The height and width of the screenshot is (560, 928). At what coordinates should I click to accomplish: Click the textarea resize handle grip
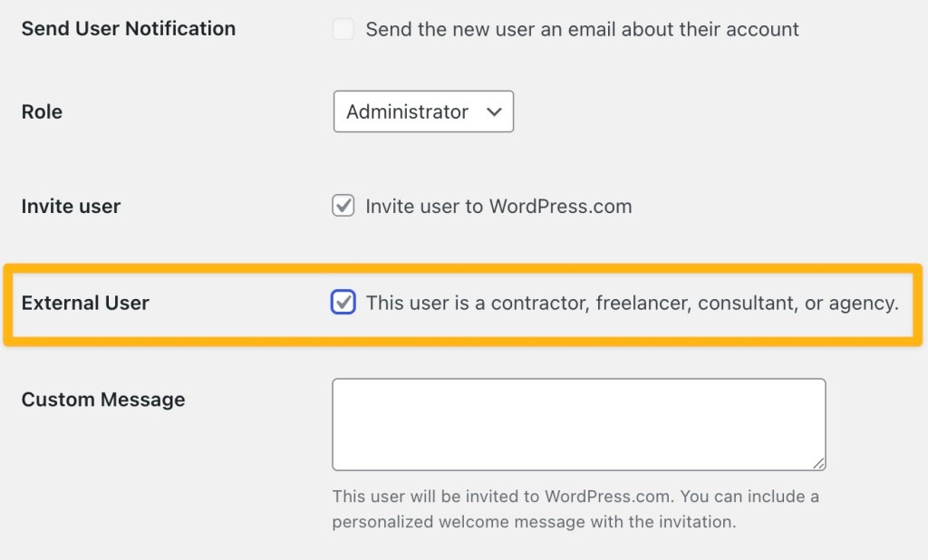click(820, 465)
